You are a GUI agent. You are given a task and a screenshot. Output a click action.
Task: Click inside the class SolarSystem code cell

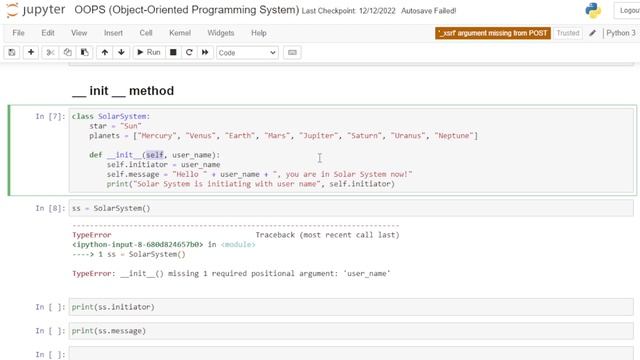click(351, 150)
